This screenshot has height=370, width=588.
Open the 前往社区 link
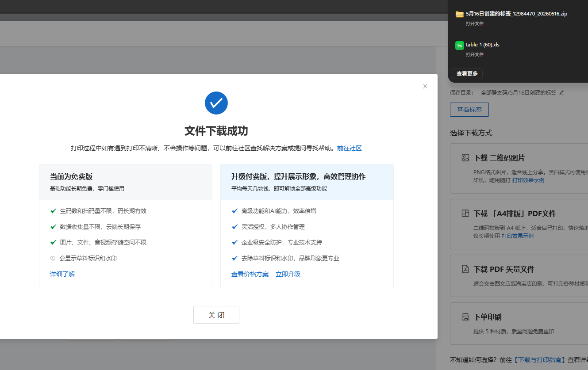click(349, 148)
